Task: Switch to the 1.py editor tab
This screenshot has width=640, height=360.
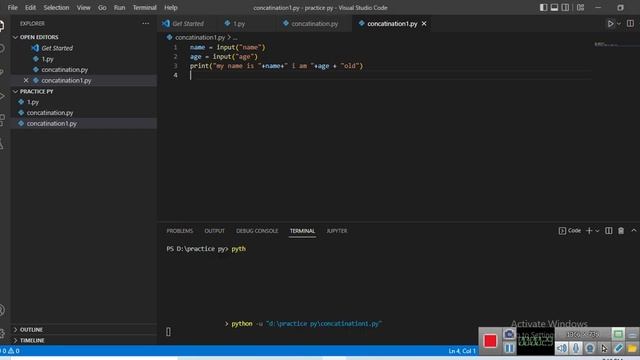Action: tap(239, 24)
